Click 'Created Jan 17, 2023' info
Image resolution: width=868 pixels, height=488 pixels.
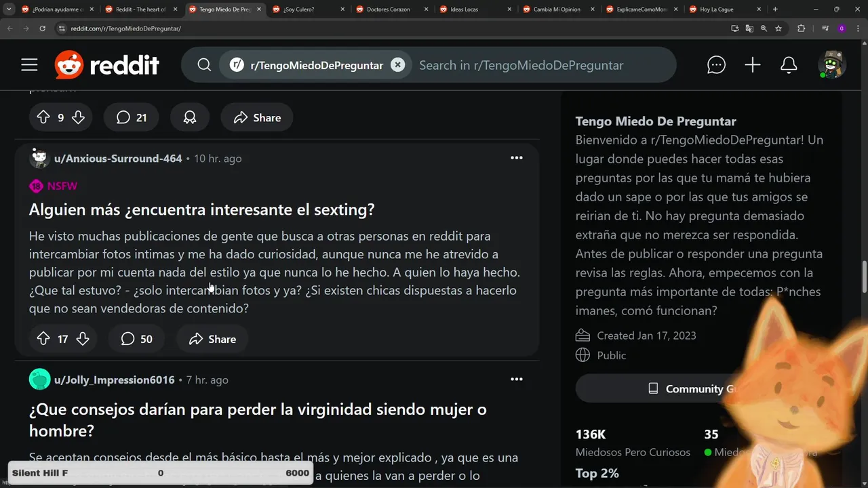pyautogui.click(x=636, y=335)
